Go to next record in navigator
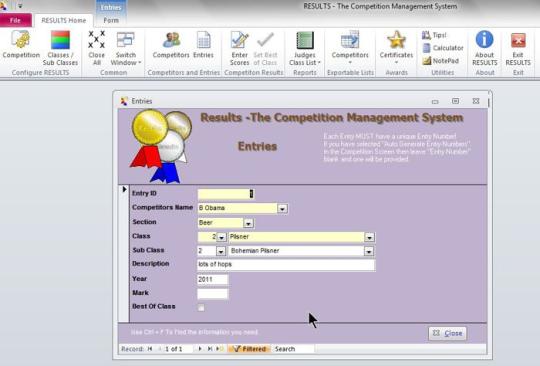 pyautogui.click(x=200, y=349)
